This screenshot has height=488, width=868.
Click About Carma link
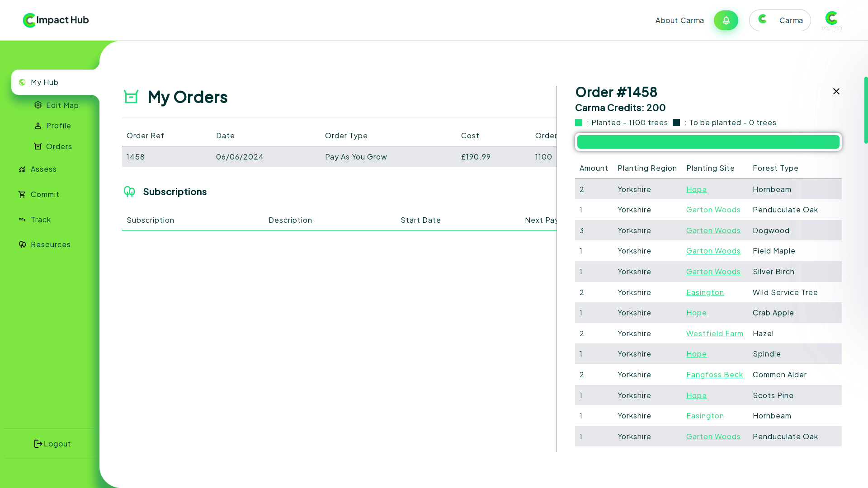tap(679, 20)
